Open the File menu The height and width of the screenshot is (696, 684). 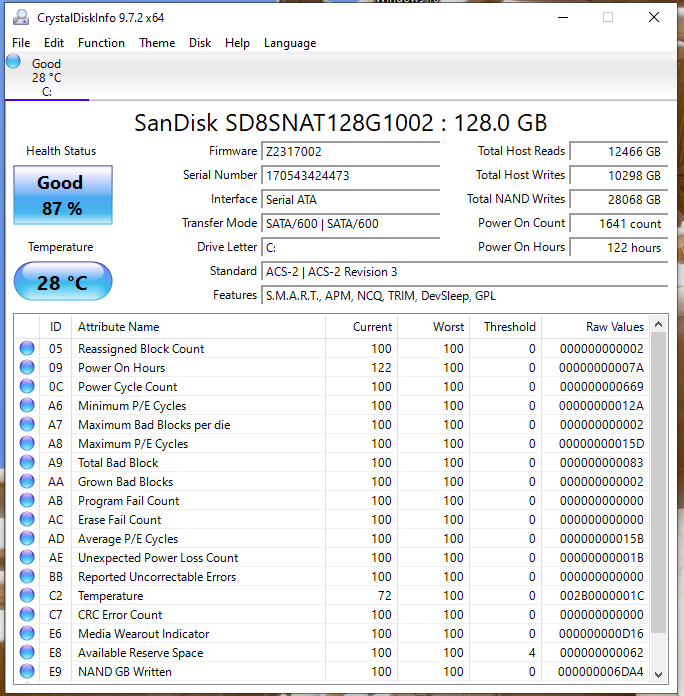tap(21, 43)
